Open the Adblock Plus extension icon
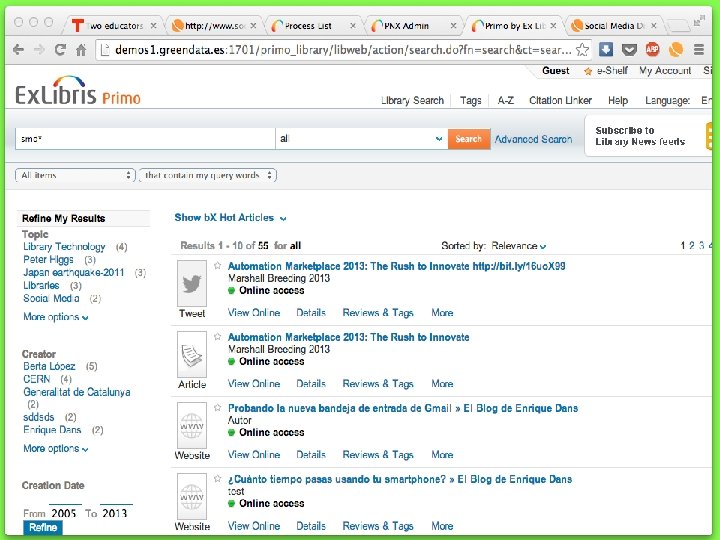Image resolution: width=720 pixels, height=540 pixels. coord(652,49)
